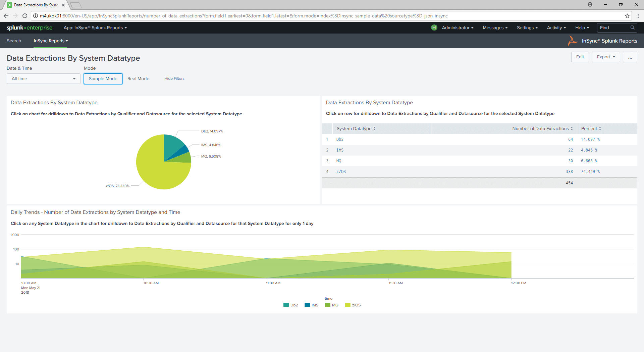Click the browser reload icon
The height and width of the screenshot is (352, 644).
tap(25, 15)
